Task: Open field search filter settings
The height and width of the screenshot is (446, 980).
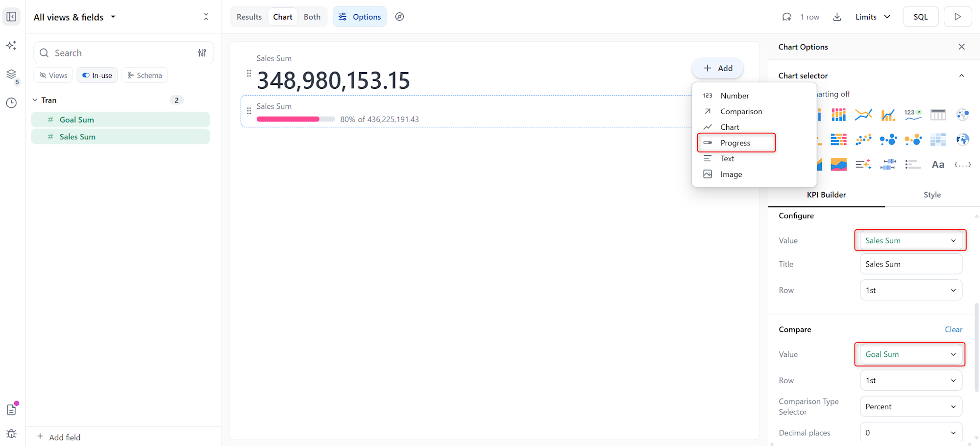Action: point(202,53)
